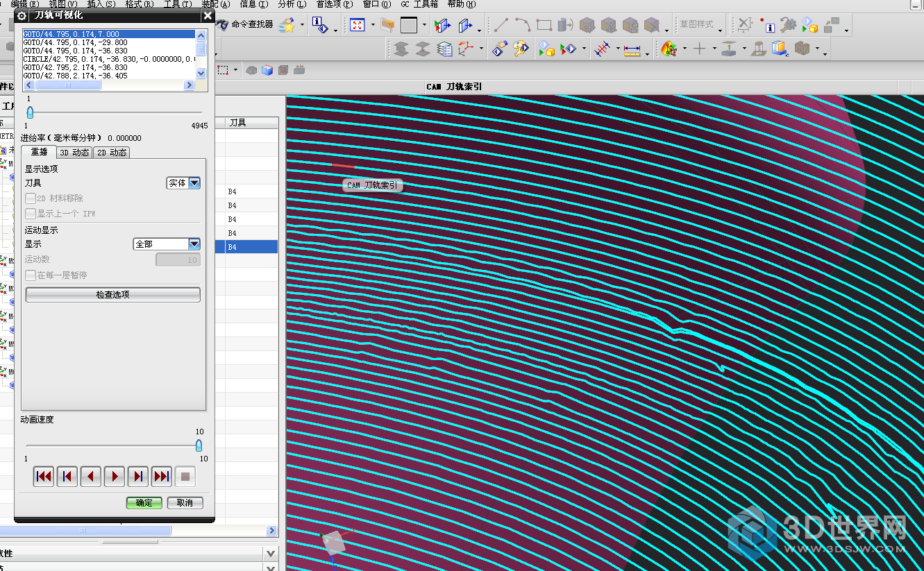Select the line sketch tool
Screen dimensions: 924x571
click(x=501, y=26)
